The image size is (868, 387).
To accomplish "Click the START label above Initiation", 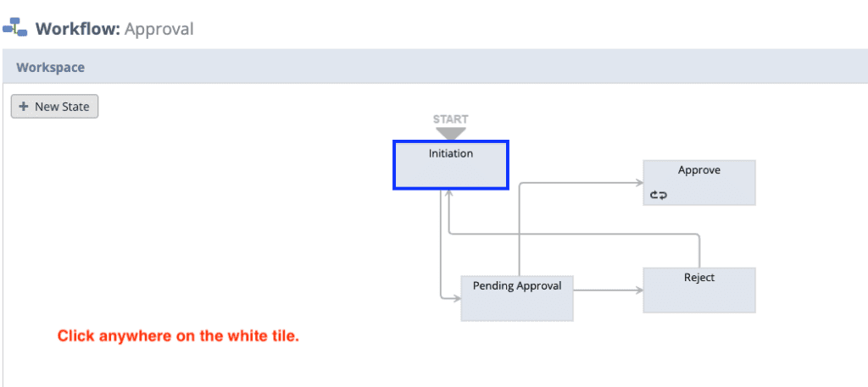I will tap(451, 119).
